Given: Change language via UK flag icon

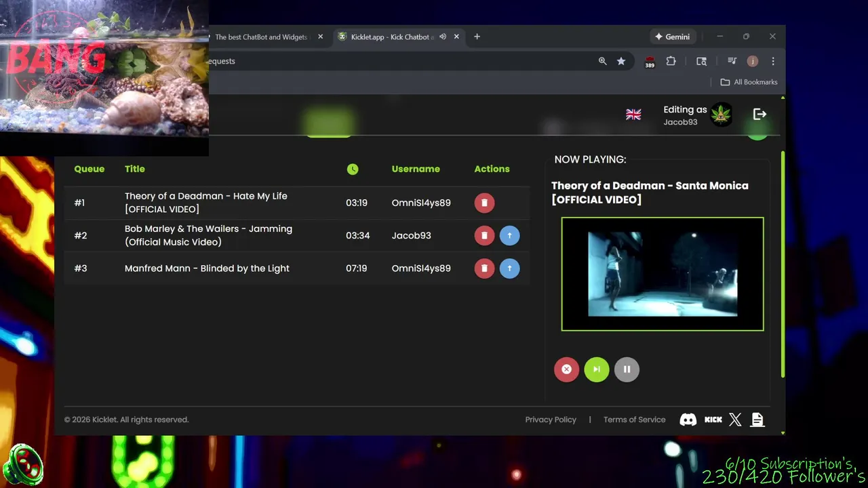Looking at the screenshot, I should tap(633, 115).
